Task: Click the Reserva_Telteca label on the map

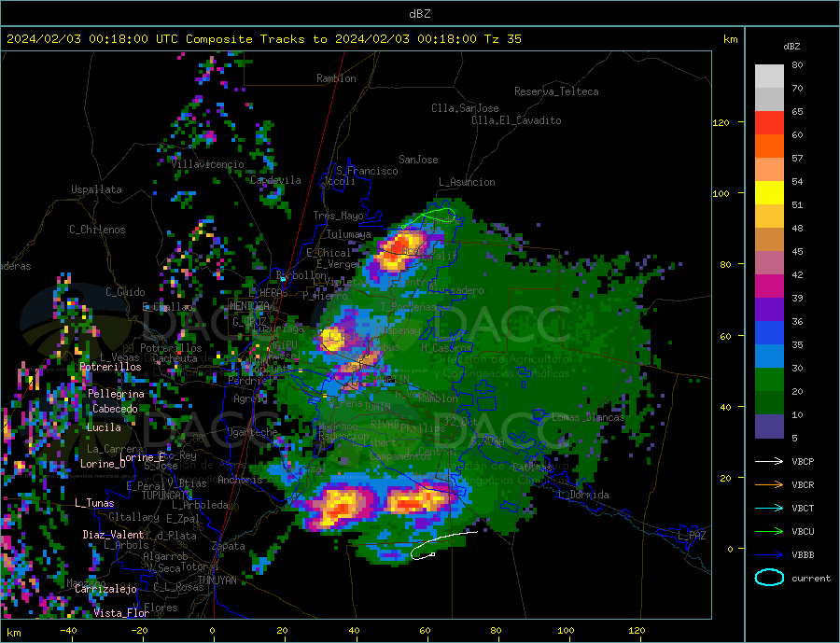Action: tap(556, 91)
